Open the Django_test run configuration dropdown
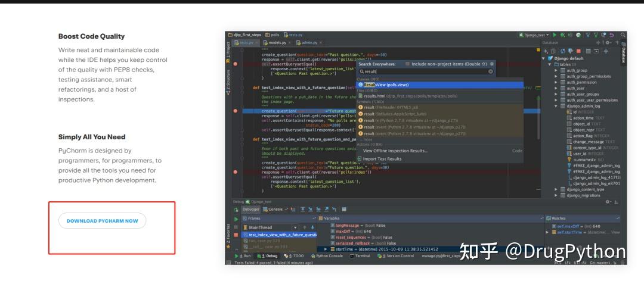The image size is (644, 281). coord(534,35)
